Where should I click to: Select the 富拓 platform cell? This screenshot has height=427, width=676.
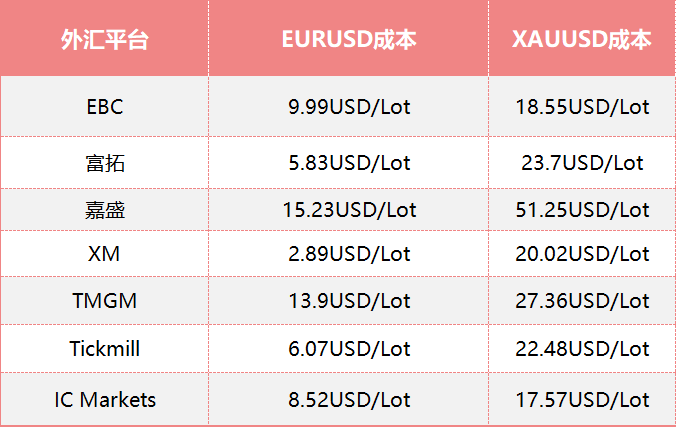(104, 163)
